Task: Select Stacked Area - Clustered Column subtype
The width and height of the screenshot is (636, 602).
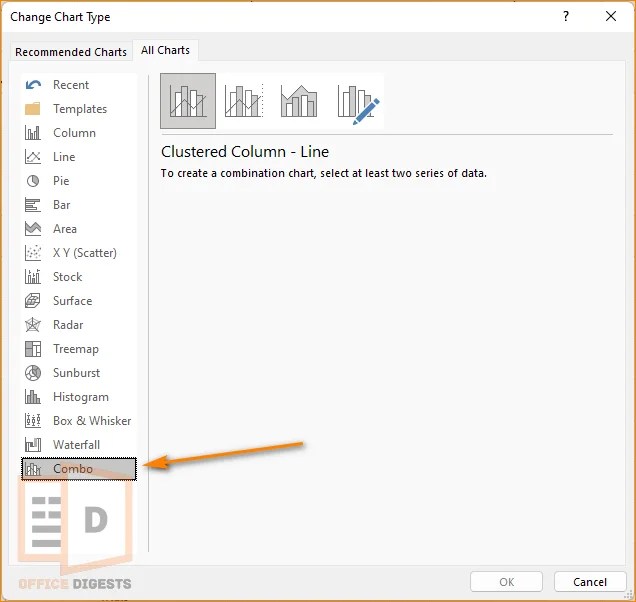Action: point(299,101)
